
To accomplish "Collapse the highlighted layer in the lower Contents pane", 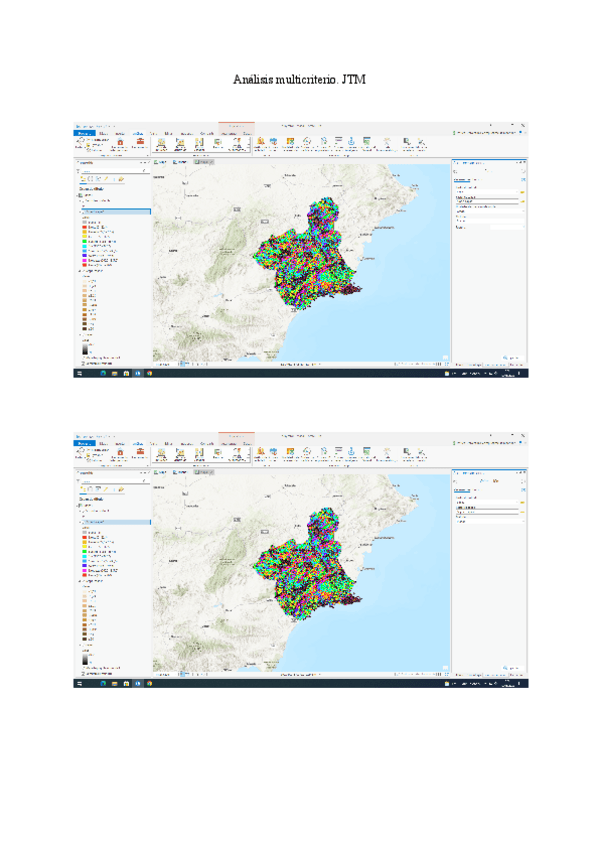I will (79, 522).
